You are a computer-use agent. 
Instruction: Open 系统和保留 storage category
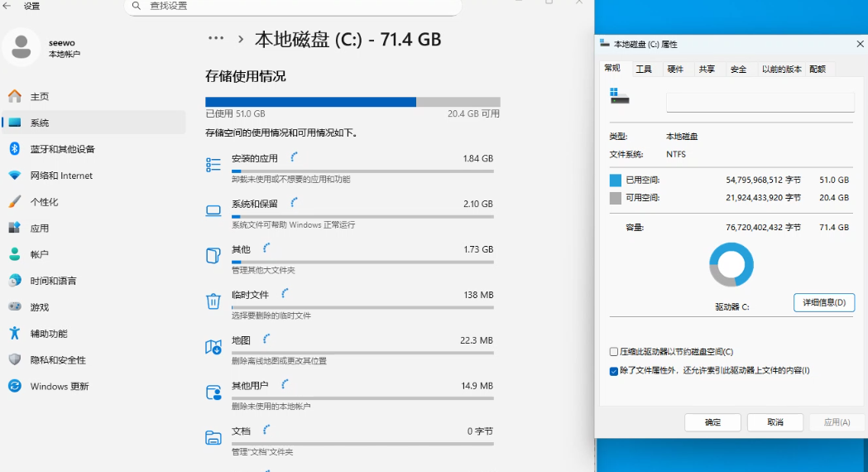point(349,214)
